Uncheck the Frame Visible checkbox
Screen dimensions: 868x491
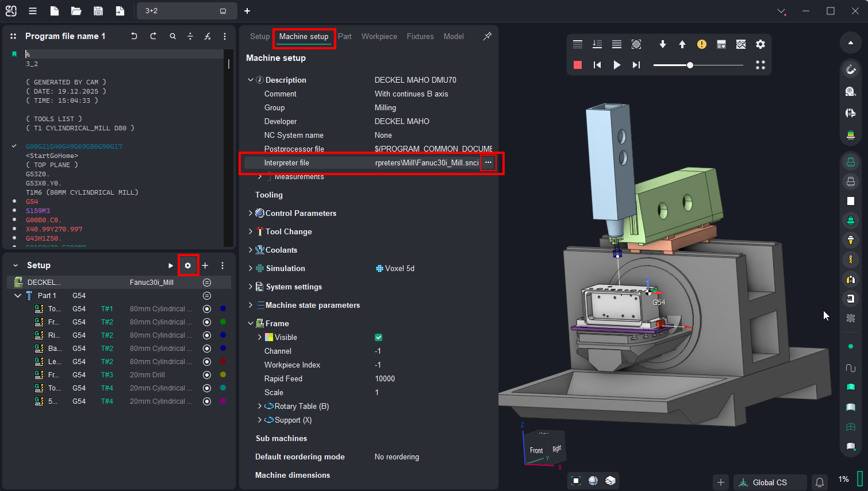(x=378, y=337)
